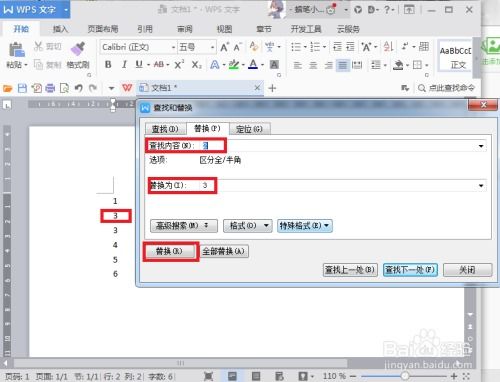
Task: Click the undo arrow
Action: [78, 88]
